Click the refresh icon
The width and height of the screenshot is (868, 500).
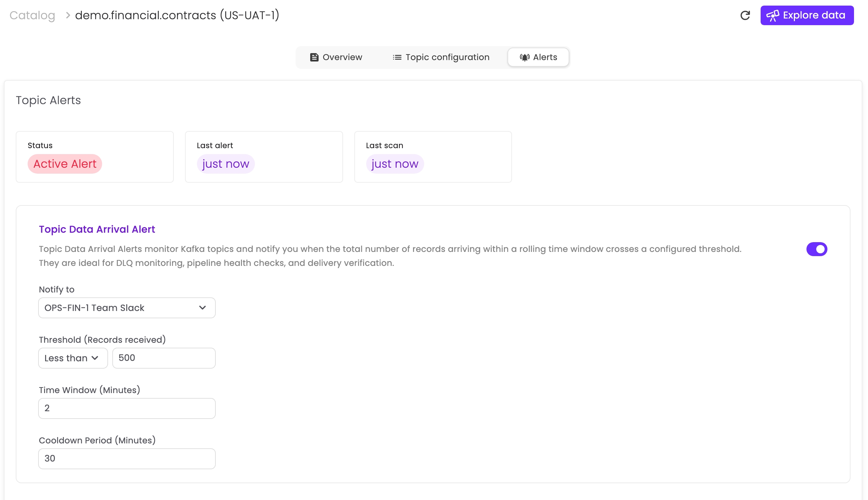click(x=745, y=15)
